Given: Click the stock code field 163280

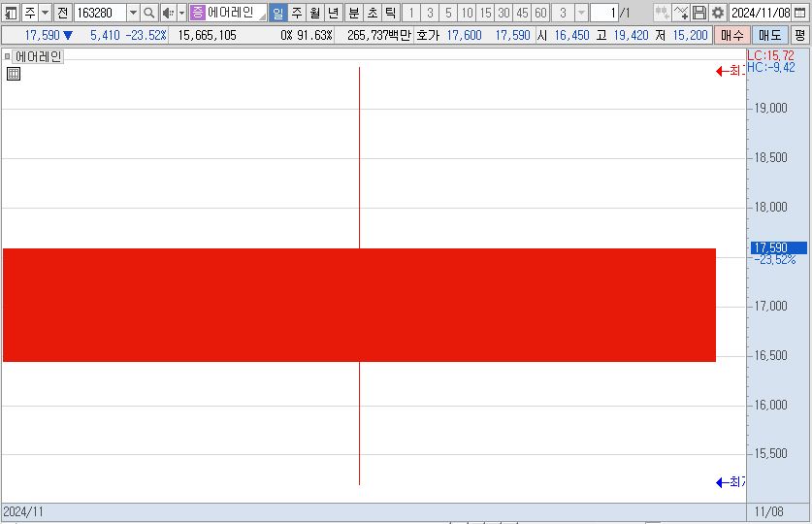Looking at the screenshot, I should coord(100,13).
